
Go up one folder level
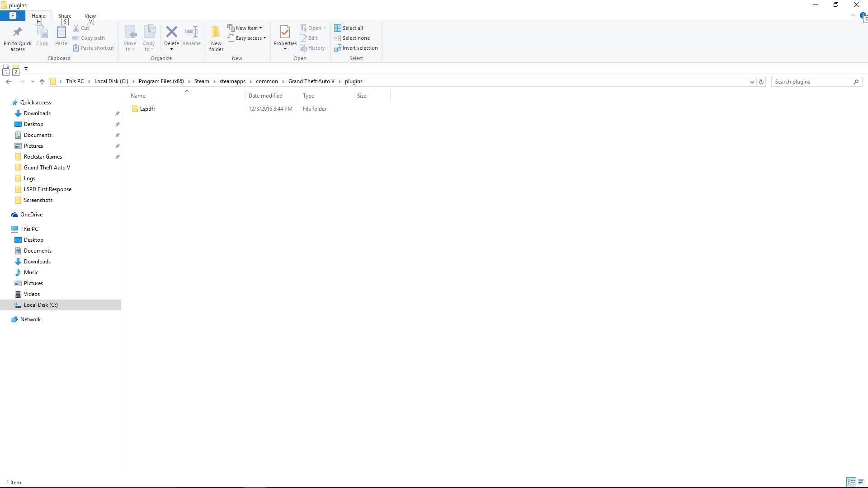[x=42, y=82]
